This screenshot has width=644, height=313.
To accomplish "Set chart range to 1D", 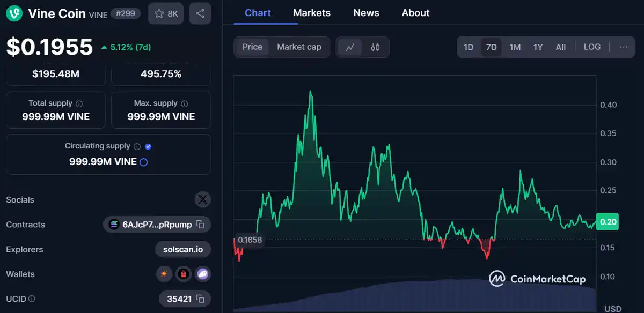I will click(469, 47).
